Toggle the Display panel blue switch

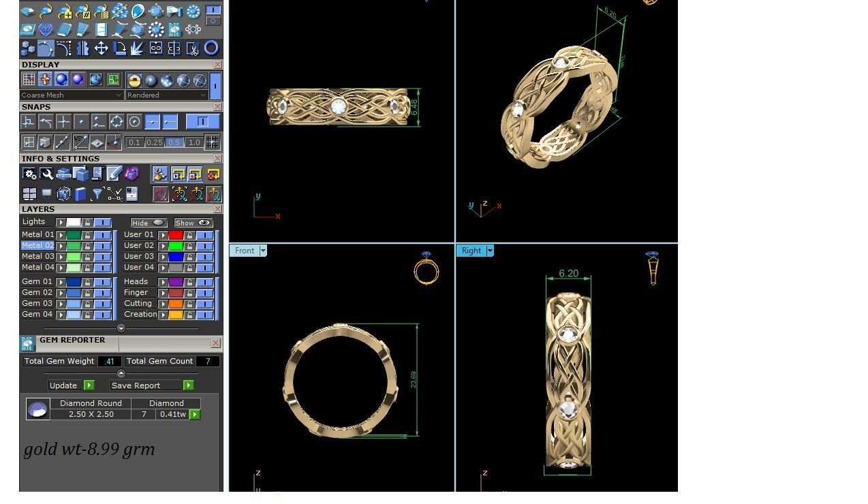click(215, 86)
